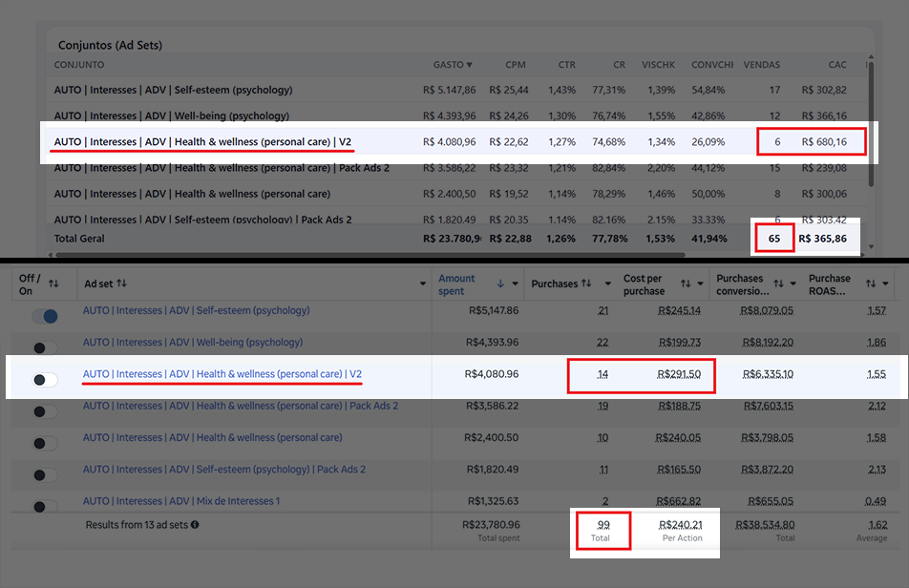Click the sort arrows beside Off / On

(x=53, y=283)
